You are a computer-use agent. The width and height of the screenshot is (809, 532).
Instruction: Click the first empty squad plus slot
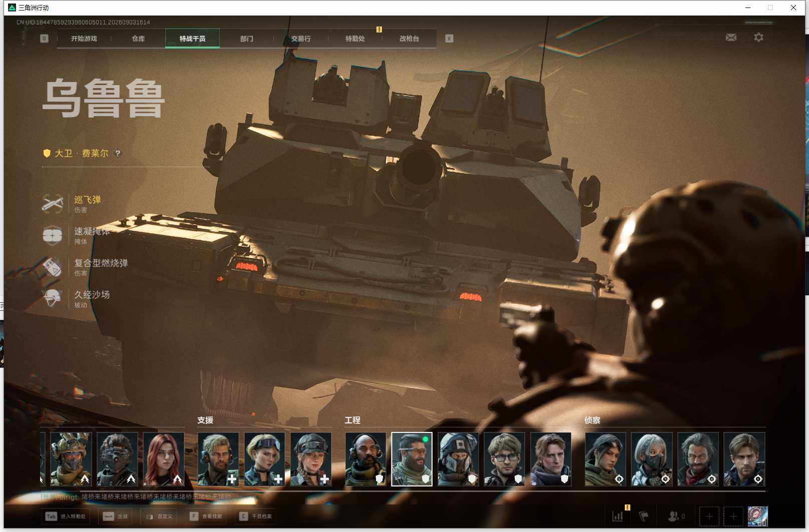pyautogui.click(x=709, y=516)
